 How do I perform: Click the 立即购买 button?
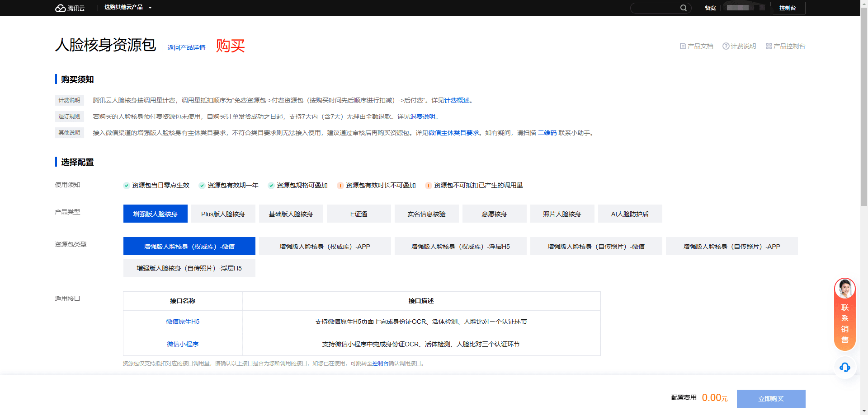pos(771,399)
